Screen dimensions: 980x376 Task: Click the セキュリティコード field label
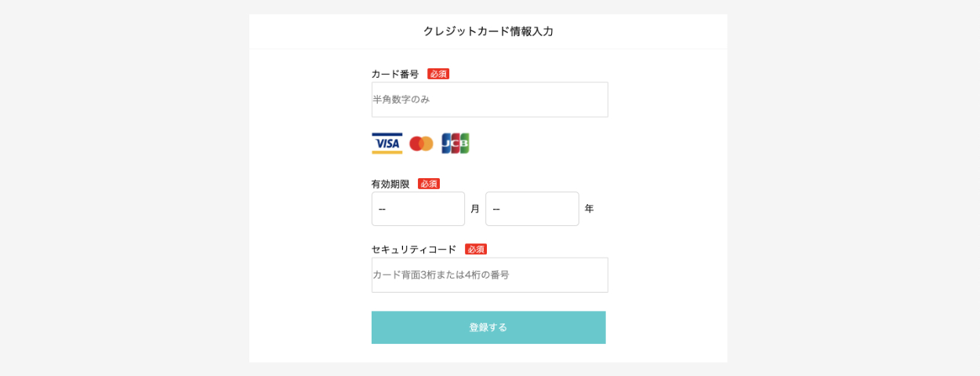pos(414,249)
